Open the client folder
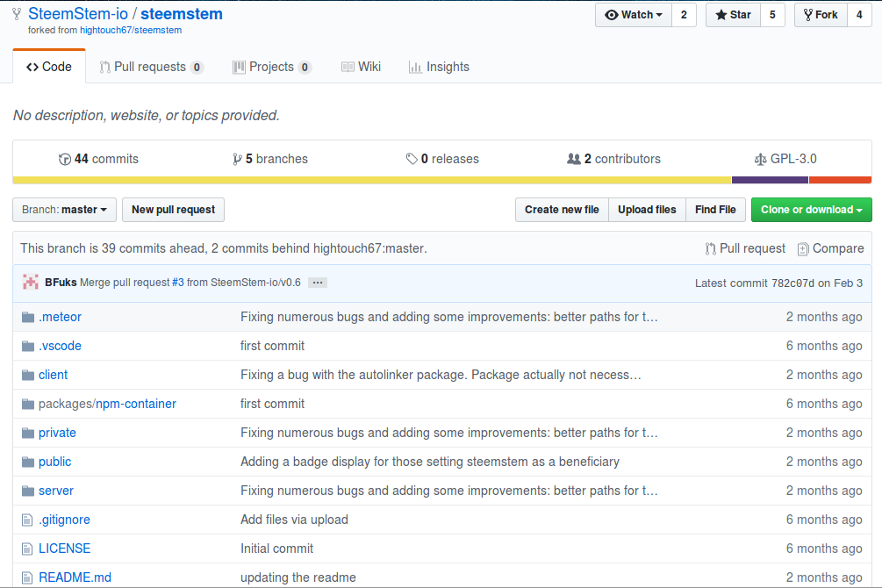The width and height of the screenshot is (882, 588). [x=53, y=375]
